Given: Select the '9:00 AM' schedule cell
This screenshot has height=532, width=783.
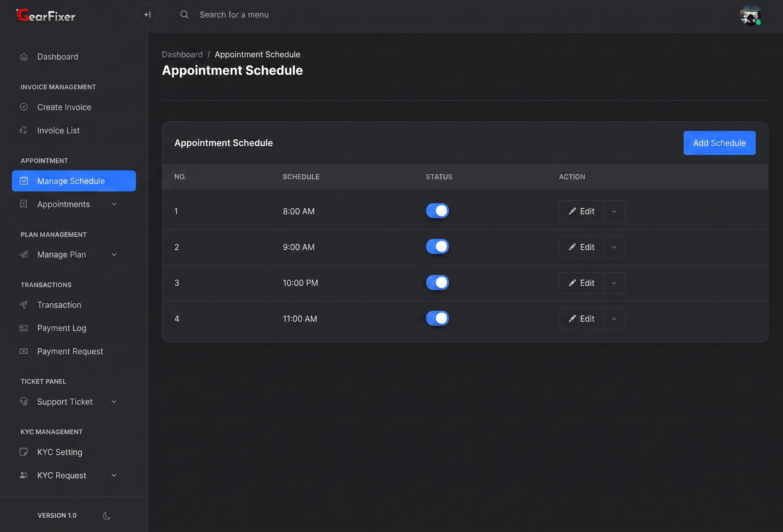Looking at the screenshot, I should pos(299,247).
